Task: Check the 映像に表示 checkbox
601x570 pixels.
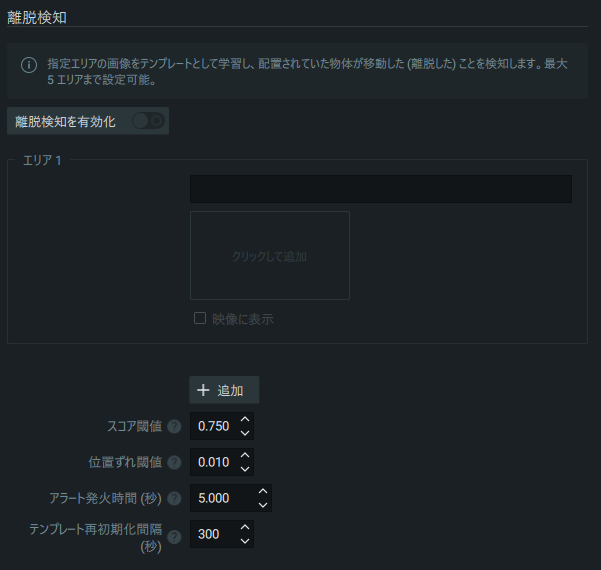Action: tap(200, 318)
